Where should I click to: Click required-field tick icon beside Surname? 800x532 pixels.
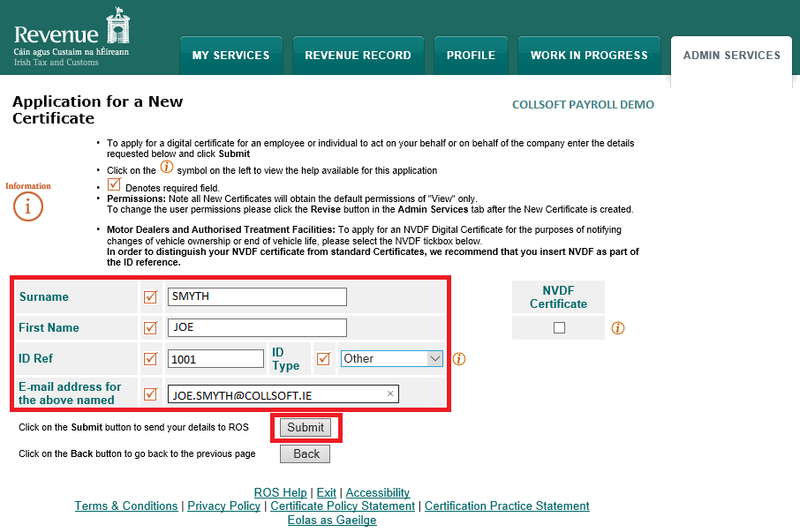150,297
